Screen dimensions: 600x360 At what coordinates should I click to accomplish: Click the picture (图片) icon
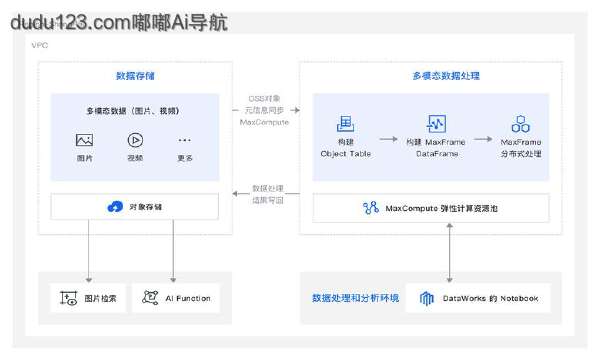84,140
